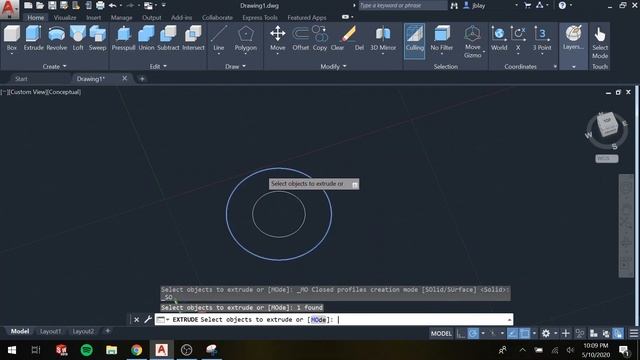The width and height of the screenshot is (640, 360).
Task: Choose the Offset tool
Action: coord(300,38)
